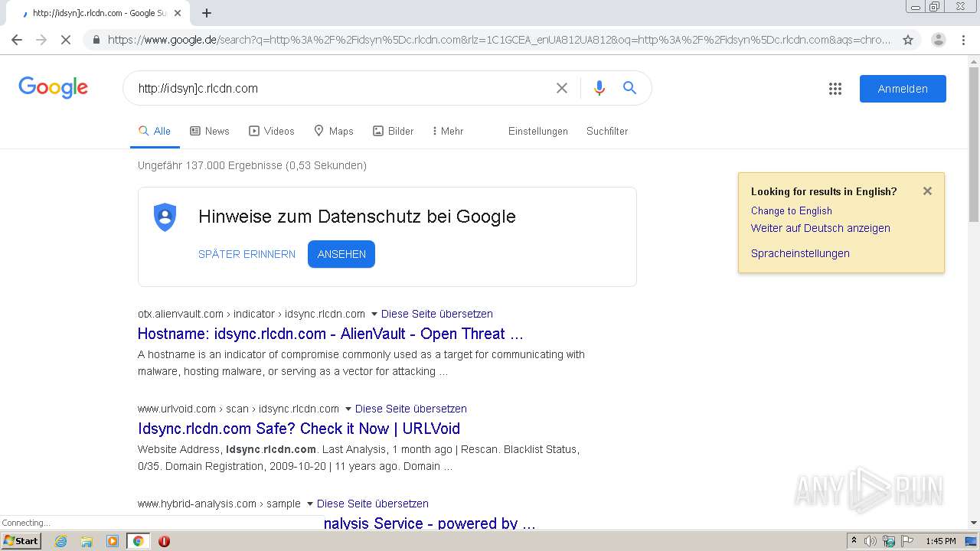The width and height of the screenshot is (980, 551).
Task: Open the Windows Start menu
Action: point(21,540)
